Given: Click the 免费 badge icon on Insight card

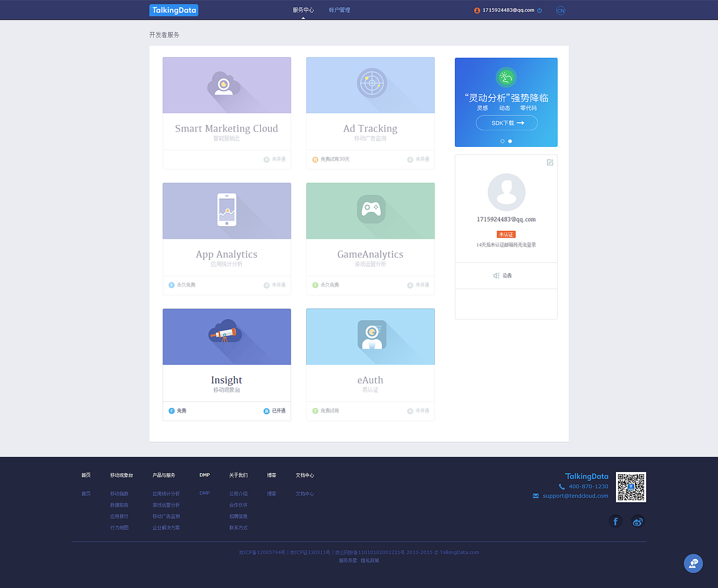Looking at the screenshot, I should click(172, 411).
